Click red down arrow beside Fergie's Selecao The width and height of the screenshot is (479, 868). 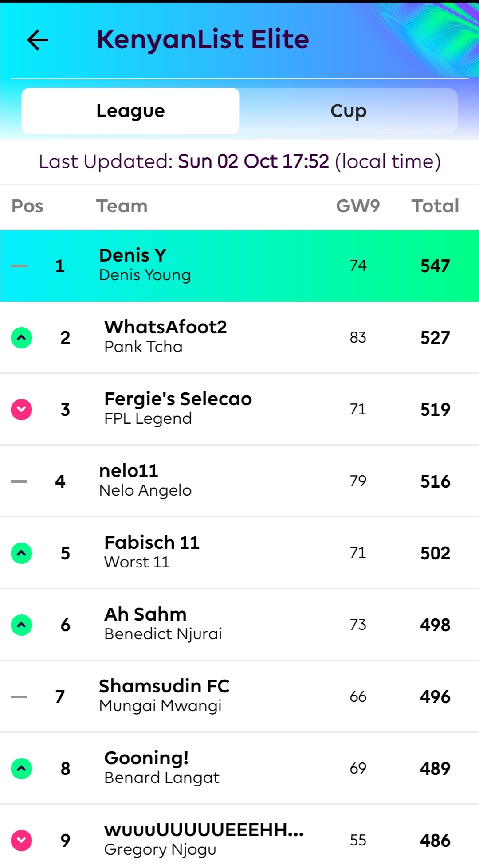(x=21, y=410)
